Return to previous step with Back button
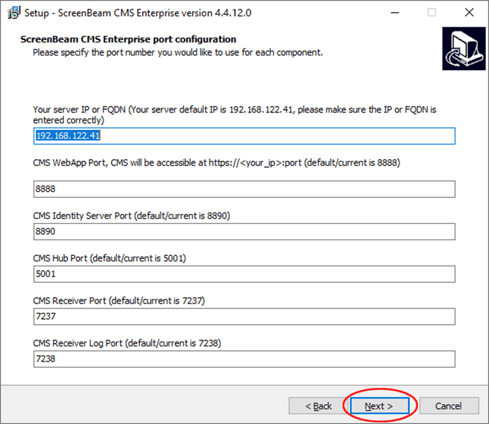 point(318,406)
